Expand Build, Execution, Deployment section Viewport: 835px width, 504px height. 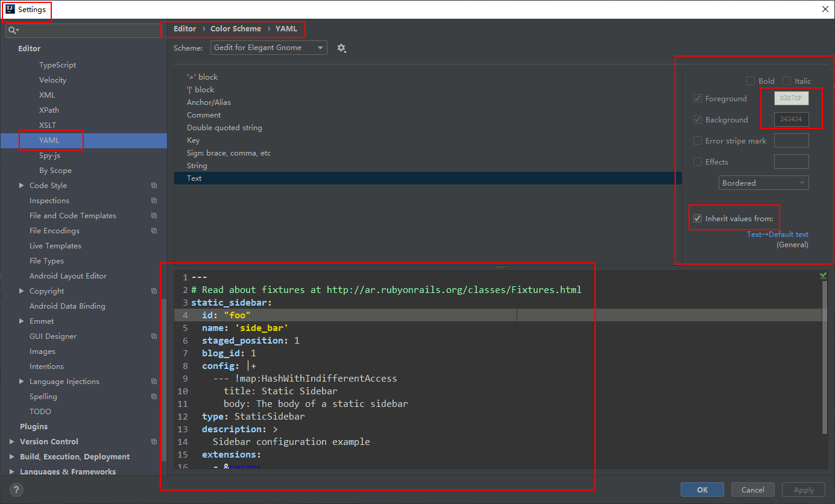[12, 457]
